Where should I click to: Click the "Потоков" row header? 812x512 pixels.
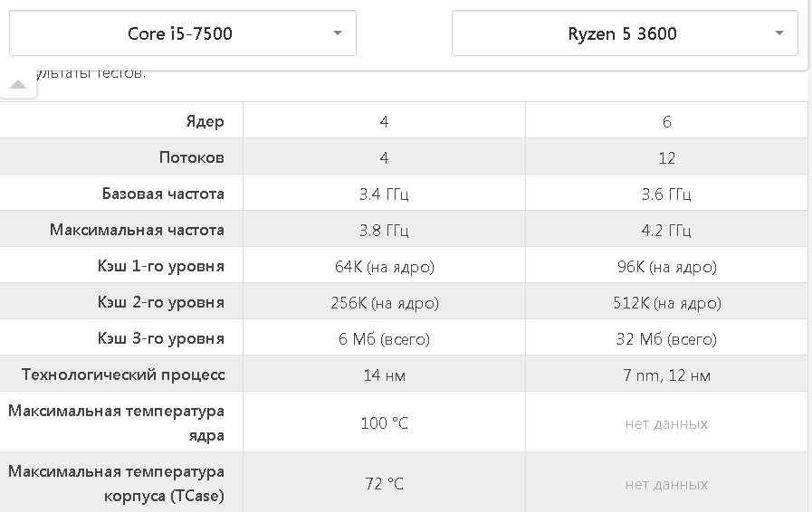191,157
